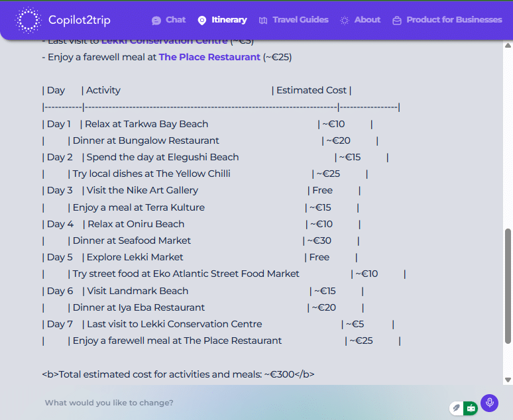Select the feather mode in toggle
Screen dimensions: 513x420
[x=457, y=408]
